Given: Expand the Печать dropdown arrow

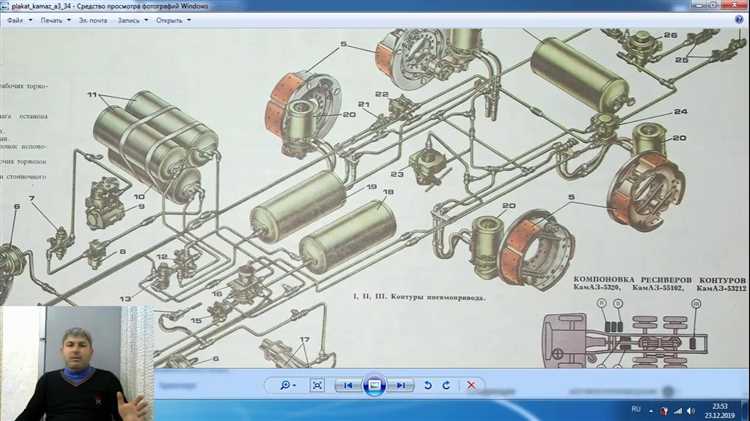Looking at the screenshot, I should (69, 21).
